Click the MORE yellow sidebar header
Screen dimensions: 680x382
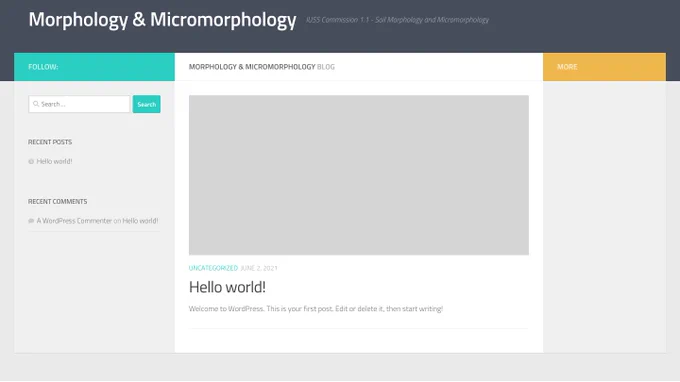[x=604, y=67]
